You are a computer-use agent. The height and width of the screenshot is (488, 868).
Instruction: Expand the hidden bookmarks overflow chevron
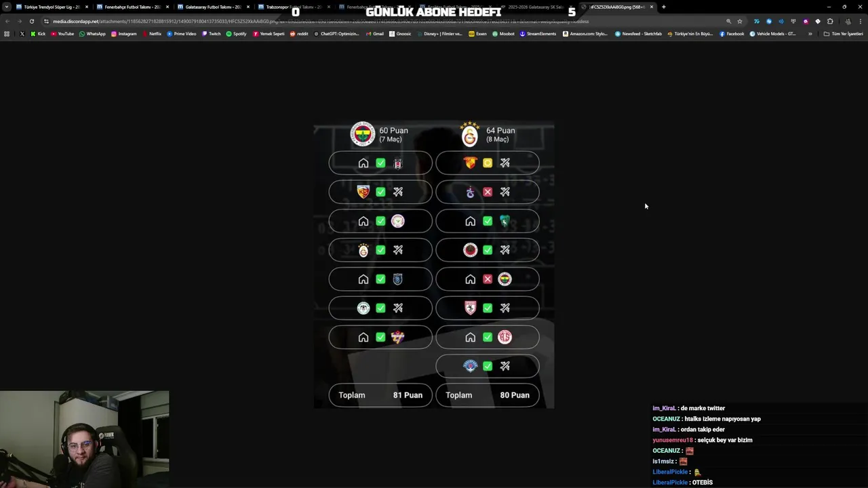click(810, 34)
